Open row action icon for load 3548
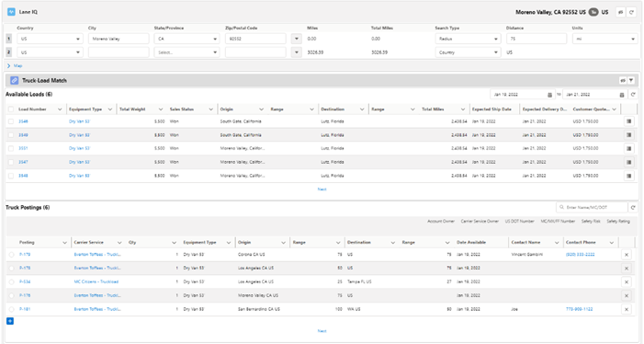 point(628,176)
